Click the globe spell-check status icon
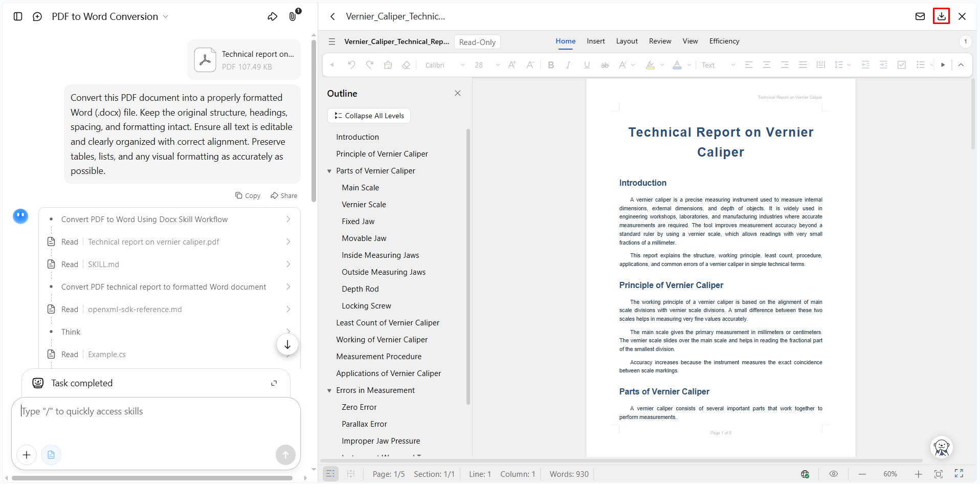 [x=805, y=474]
